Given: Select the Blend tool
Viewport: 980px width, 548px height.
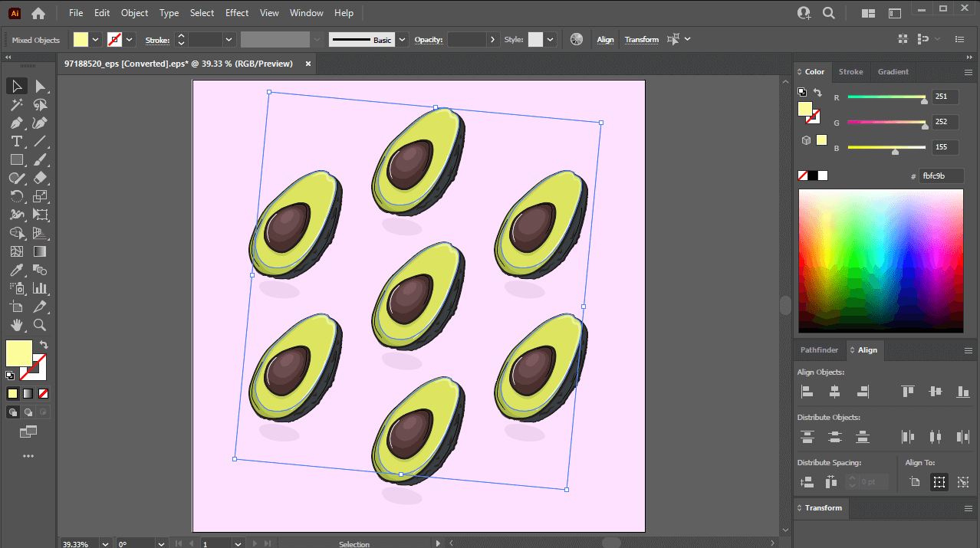Looking at the screenshot, I should [x=41, y=270].
